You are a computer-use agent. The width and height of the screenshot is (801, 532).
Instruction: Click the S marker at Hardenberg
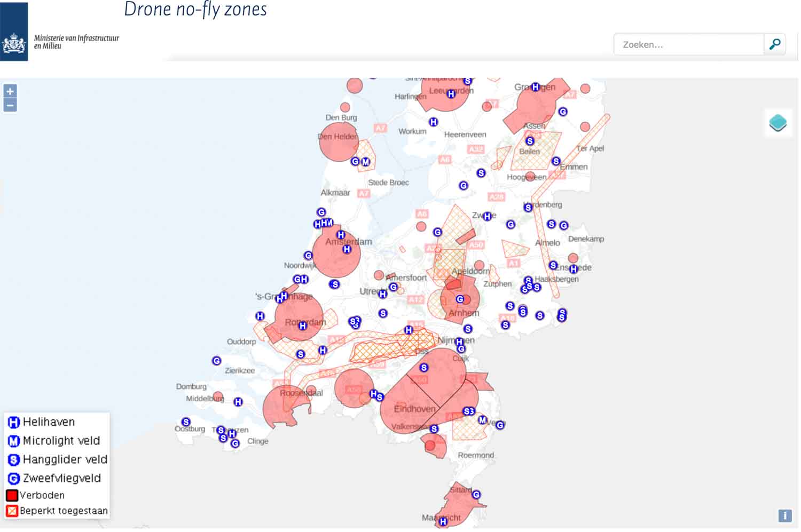point(528,207)
